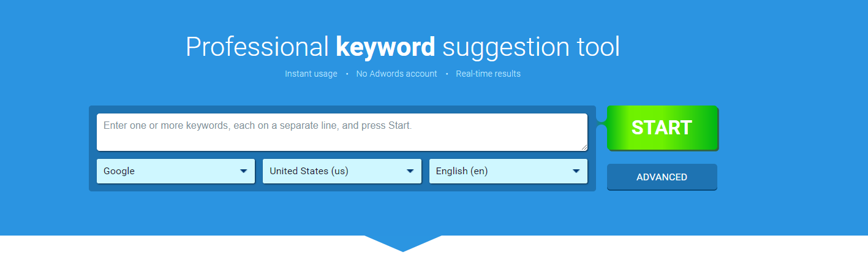The image size is (868, 265).
Task: Click the arrow on Google dropdown
Action: 244,171
